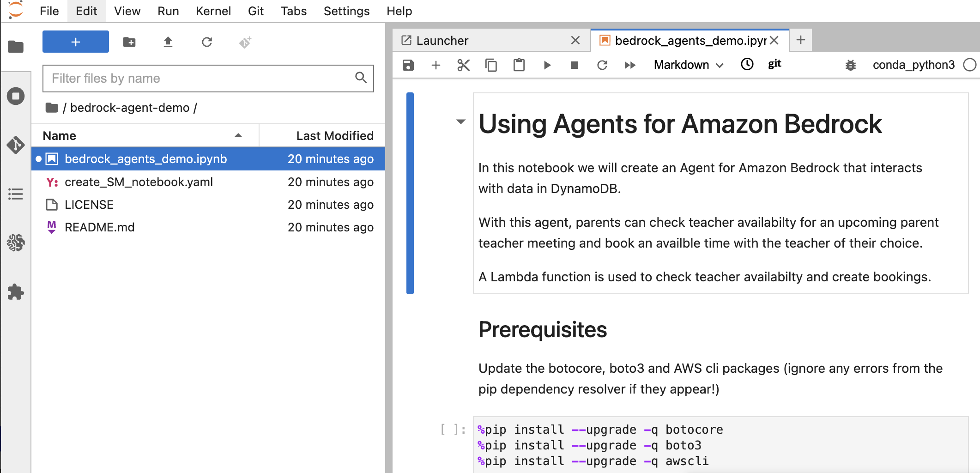Select the Prerequisites heading cell

pos(543,330)
